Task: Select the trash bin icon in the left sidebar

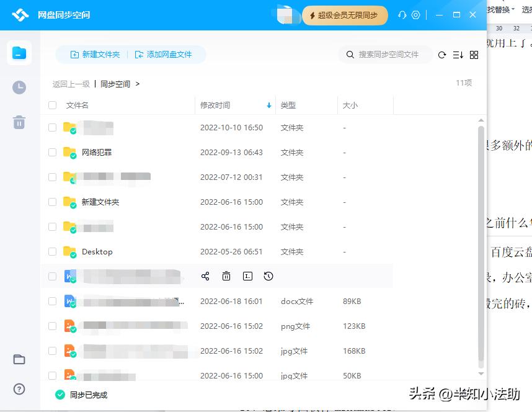Action: [x=19, y=122]
